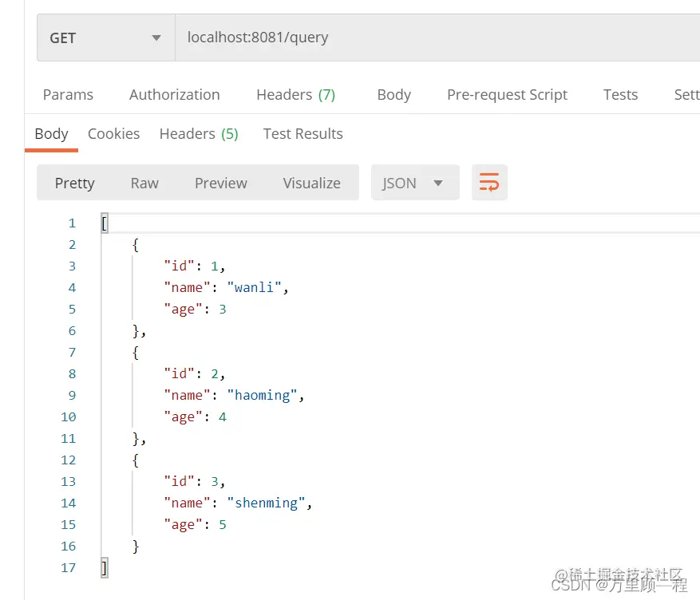Screen dimensions: 700x600
Task: Open the request Params tab
Action: pos(68,95)
